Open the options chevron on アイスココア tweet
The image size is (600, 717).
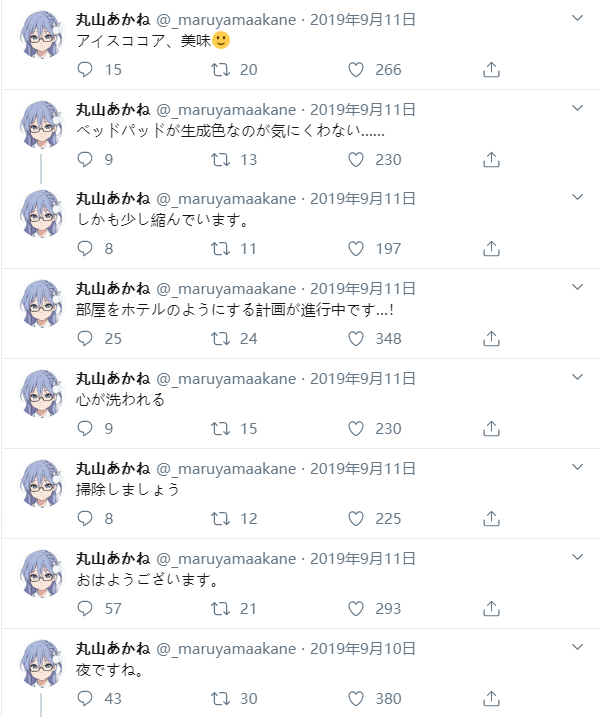(578, 18)
